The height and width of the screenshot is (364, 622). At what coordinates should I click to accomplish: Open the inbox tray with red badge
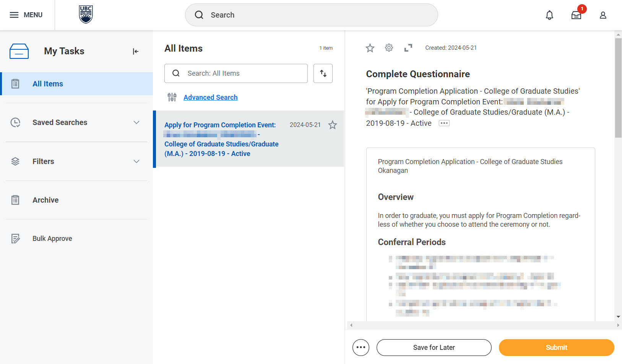[x=576, y=15]
